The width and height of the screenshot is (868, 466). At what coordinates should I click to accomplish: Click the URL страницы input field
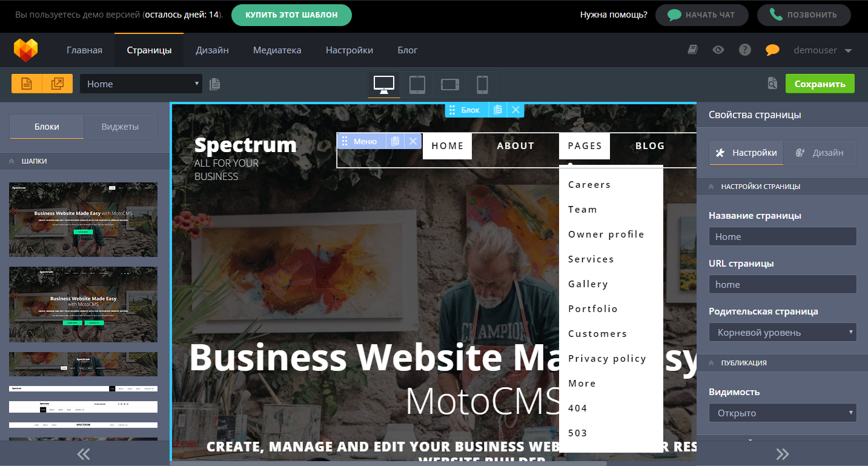point(782,284)
